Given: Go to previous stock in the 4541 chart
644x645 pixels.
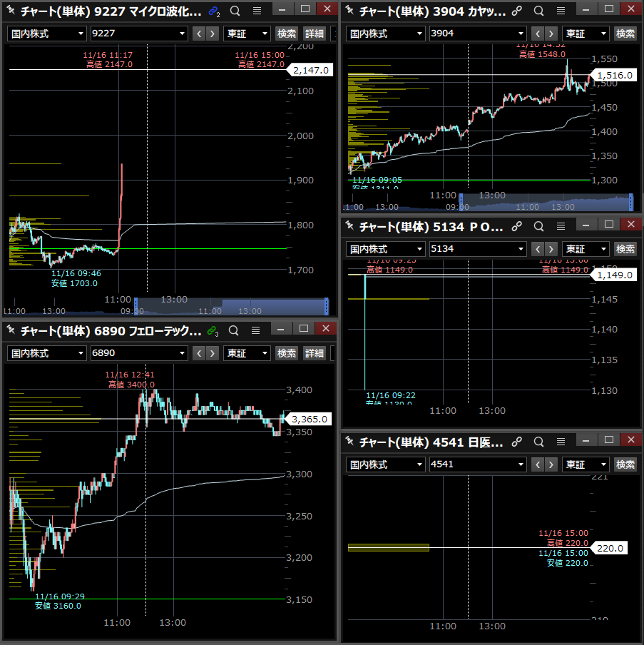Looking at the screenshot, I should pos(537,464).
